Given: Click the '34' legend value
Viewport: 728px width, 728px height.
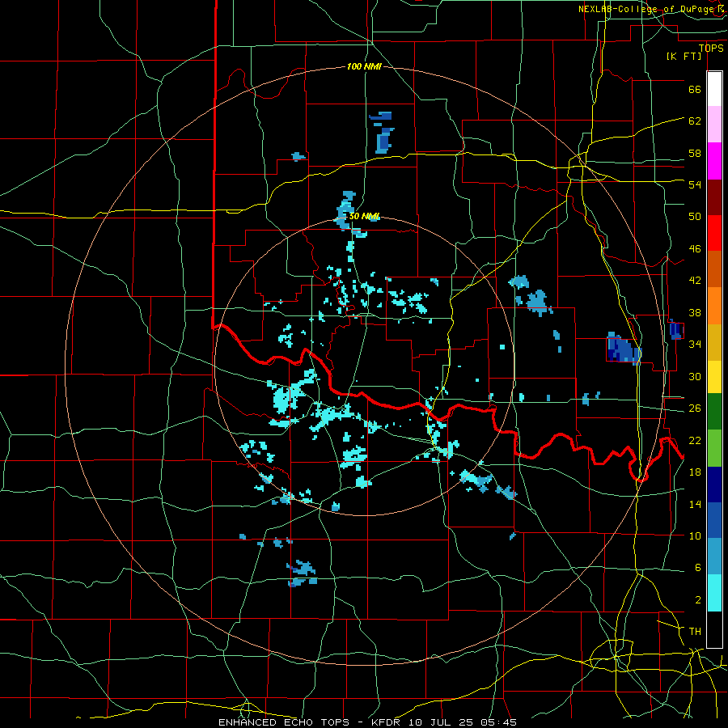Looking at the screenshot, I should pos(695,345).
